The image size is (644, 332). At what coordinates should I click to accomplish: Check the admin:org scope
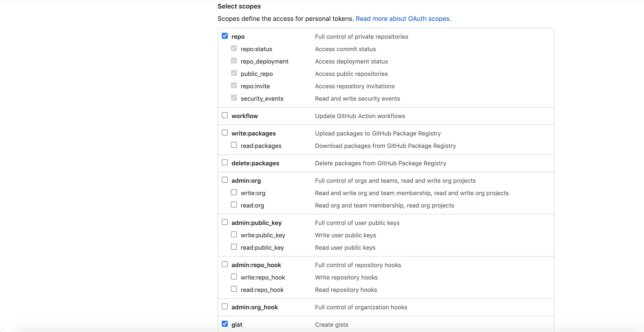(225, 180)
